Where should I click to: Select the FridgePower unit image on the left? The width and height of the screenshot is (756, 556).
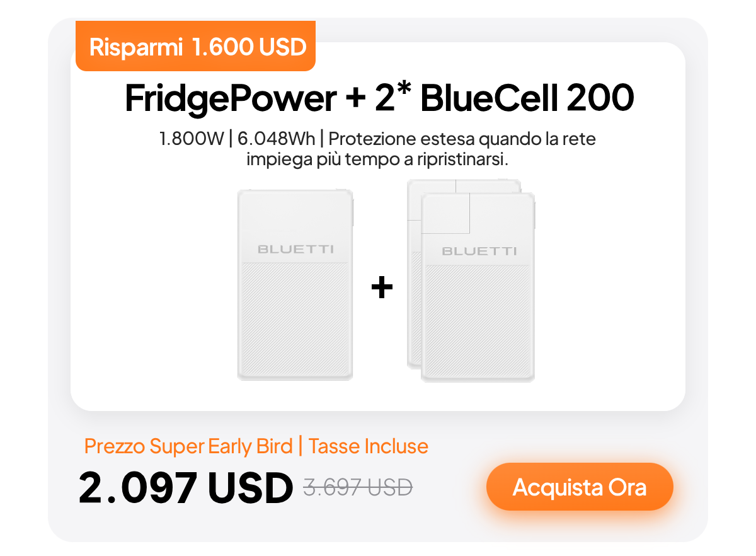coord(295,285)
